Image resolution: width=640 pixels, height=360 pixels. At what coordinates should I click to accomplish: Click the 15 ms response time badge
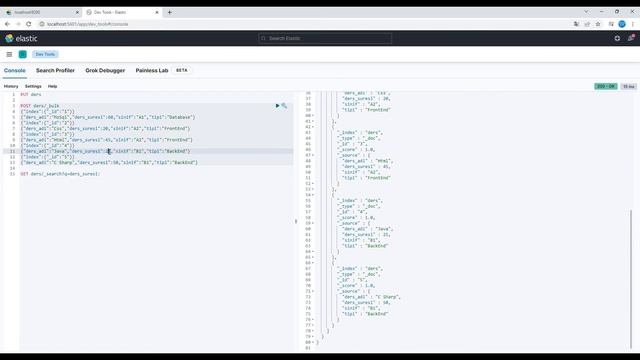coord(629,87)
